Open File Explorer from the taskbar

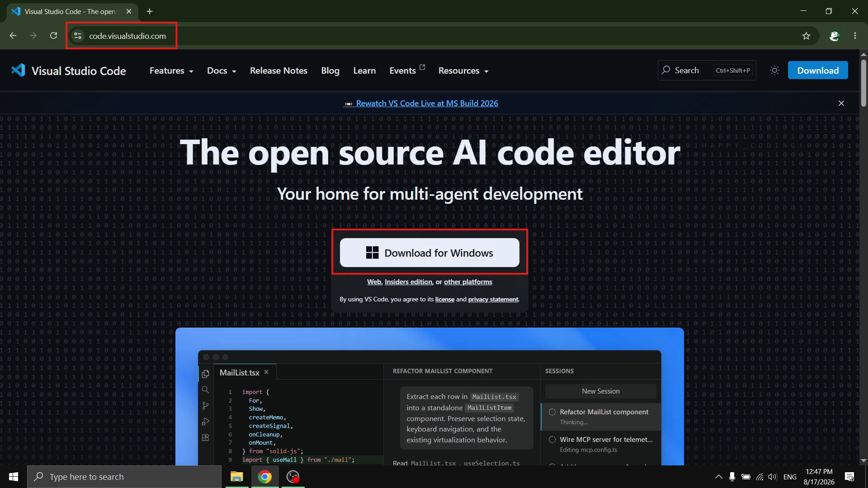click(x=236, y=477)
